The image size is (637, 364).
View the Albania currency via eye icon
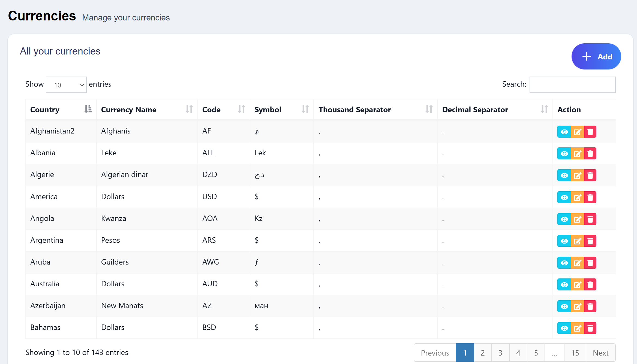564,154
